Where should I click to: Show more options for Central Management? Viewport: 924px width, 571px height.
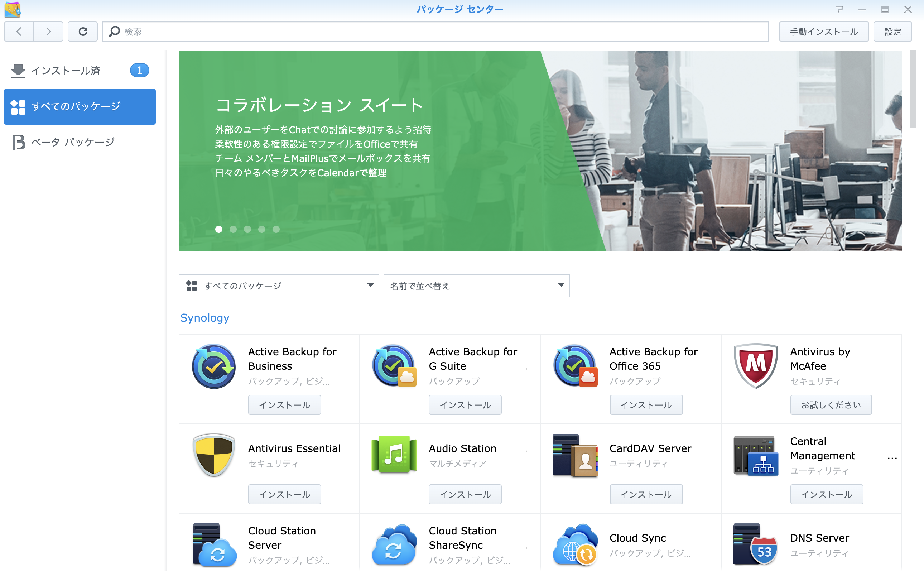892,458
